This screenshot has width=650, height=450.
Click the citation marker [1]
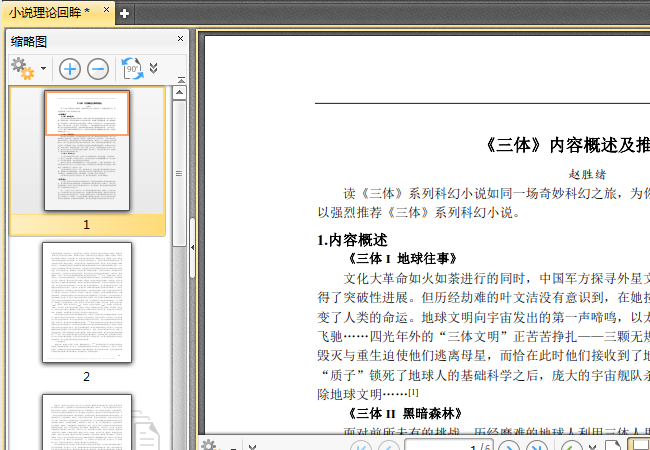tap(413, 392)
